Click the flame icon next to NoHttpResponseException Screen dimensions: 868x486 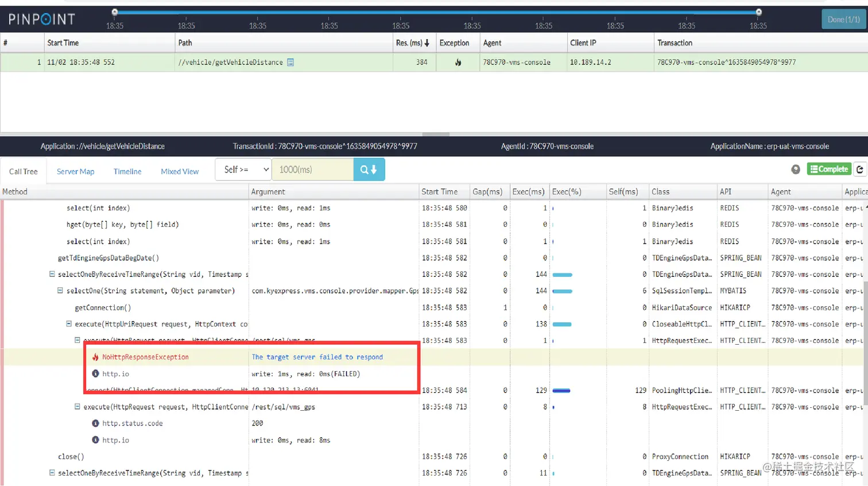(96, 357)
